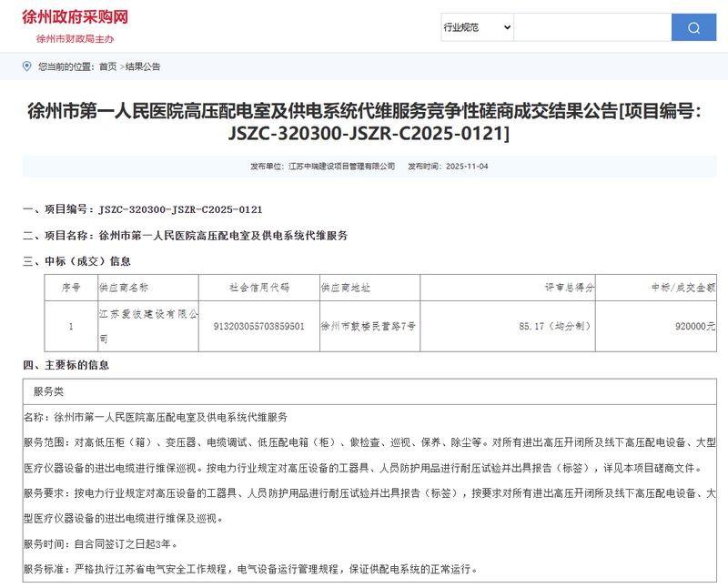This screenshot has width=728, height=588.
Task: Click the 社会信用代码 table column header
Action: coord(258,287)
